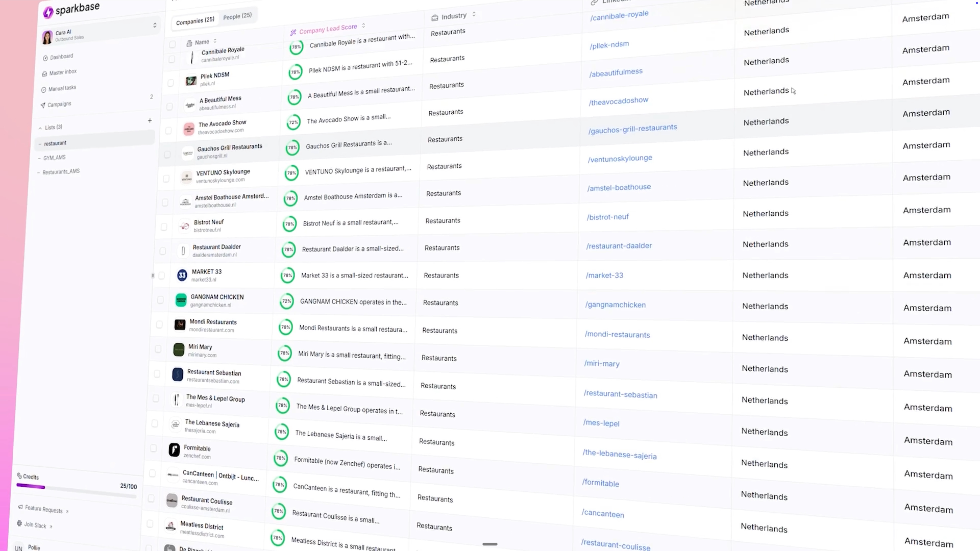Click the Formitable company logo
This screenshot has width=980, height=551.
(x=174, y=450)
